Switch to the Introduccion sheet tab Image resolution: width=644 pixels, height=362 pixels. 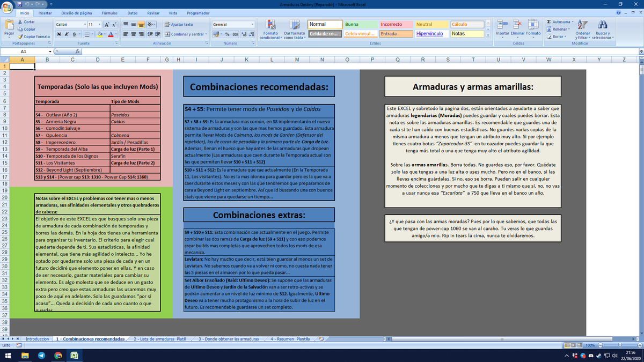[x=38, y=339]
